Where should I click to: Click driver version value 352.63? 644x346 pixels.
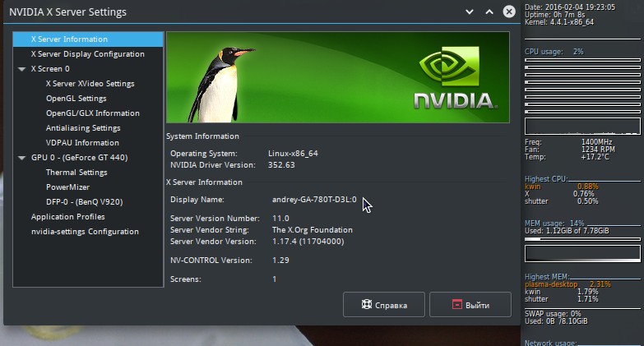click(x=281, y=165)
